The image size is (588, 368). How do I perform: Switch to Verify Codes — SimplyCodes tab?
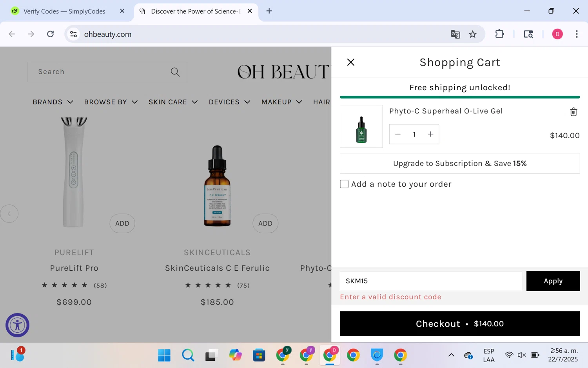[64, 11]
